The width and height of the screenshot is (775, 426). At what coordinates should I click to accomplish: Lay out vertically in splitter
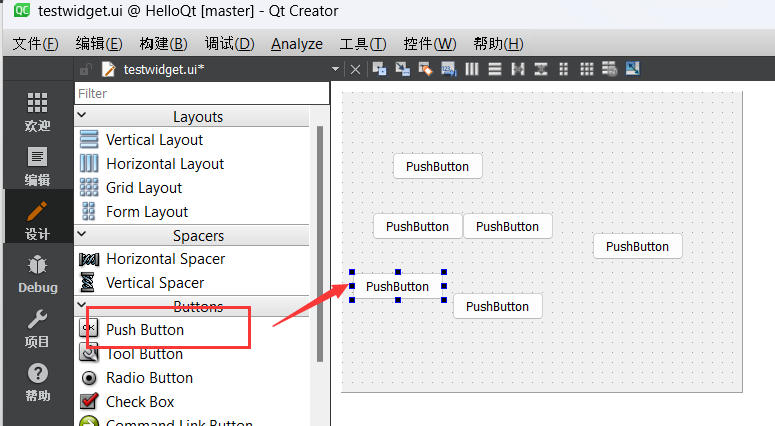coord(541,69)
